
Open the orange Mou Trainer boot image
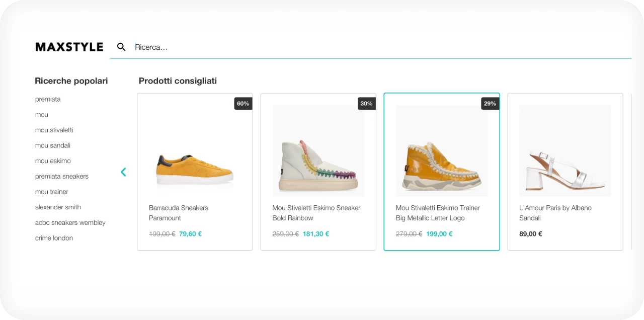coord(442,150)
